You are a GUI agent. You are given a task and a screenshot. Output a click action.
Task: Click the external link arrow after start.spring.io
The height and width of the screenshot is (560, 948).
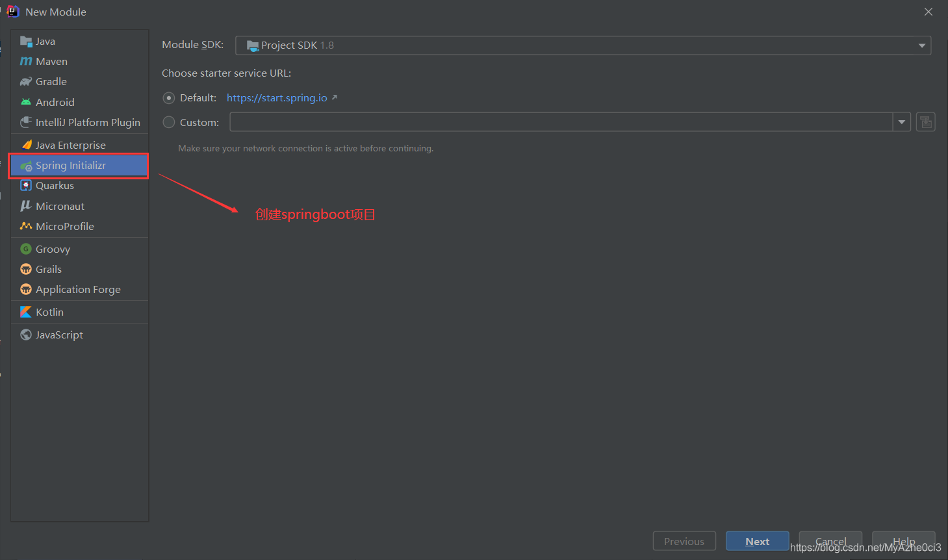click(335, 97)
